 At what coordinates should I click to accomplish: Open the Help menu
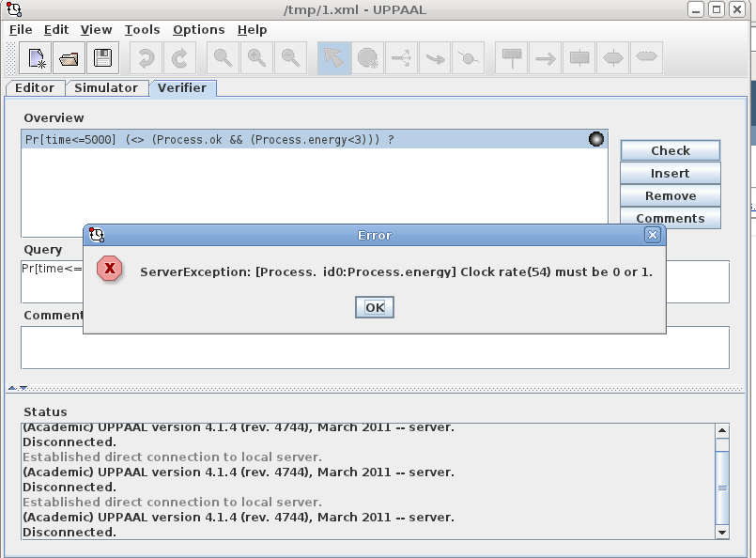point(253,30)
